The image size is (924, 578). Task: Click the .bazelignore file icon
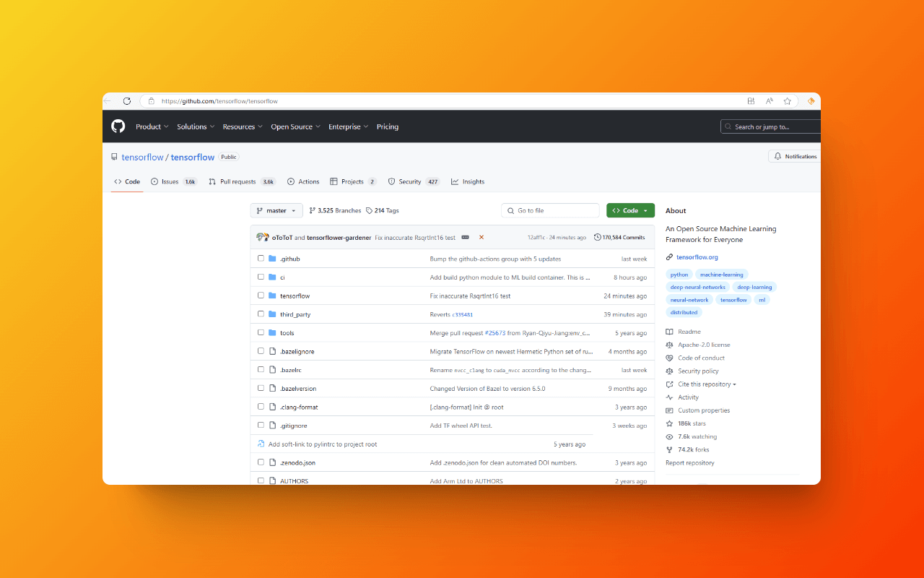[x=272, y=351]
